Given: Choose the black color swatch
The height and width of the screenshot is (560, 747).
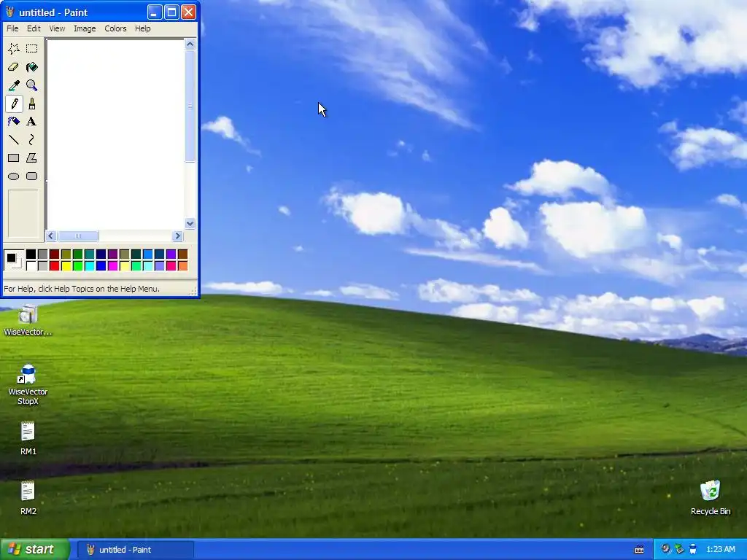Looking at the screenshot, I should tap(31, 254).
